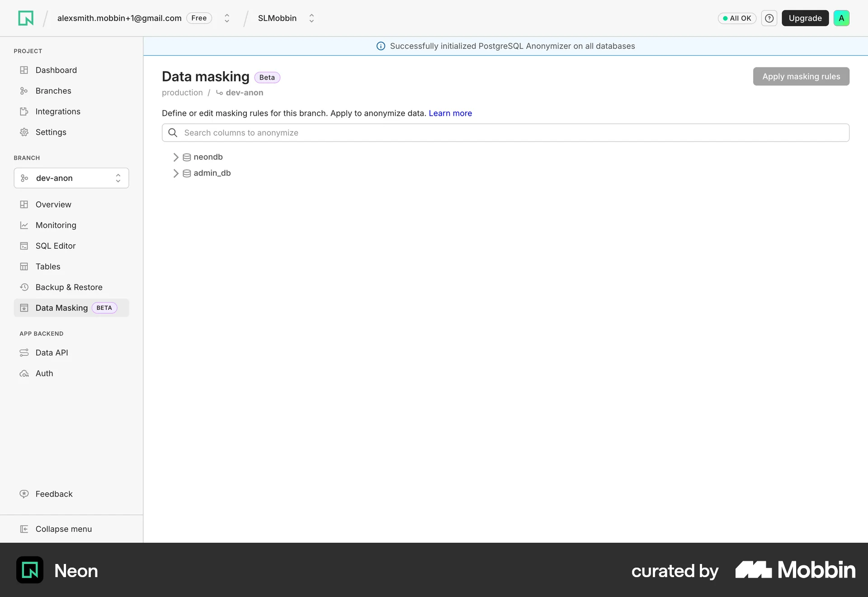Click the SLMobbin project name

pyautogui.click(x=277, y=18)
